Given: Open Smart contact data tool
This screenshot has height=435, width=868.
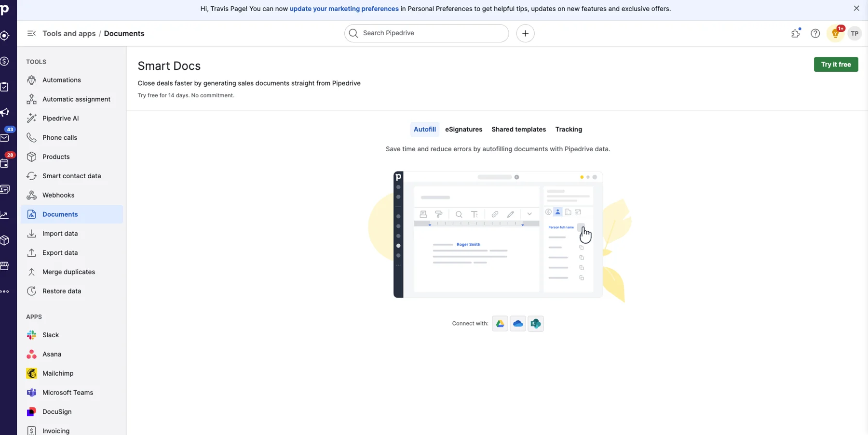Looking at the screenshot, I should [x=72, y=176].
